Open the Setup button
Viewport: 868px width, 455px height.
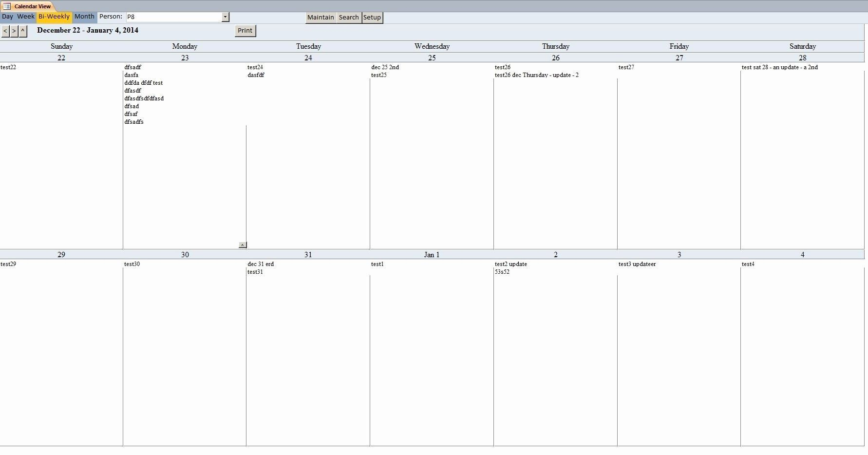tap(372, 18)
